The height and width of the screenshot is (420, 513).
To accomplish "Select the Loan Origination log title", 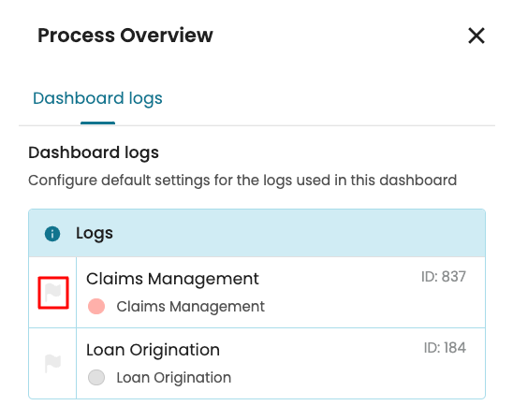I will [153, 350].
